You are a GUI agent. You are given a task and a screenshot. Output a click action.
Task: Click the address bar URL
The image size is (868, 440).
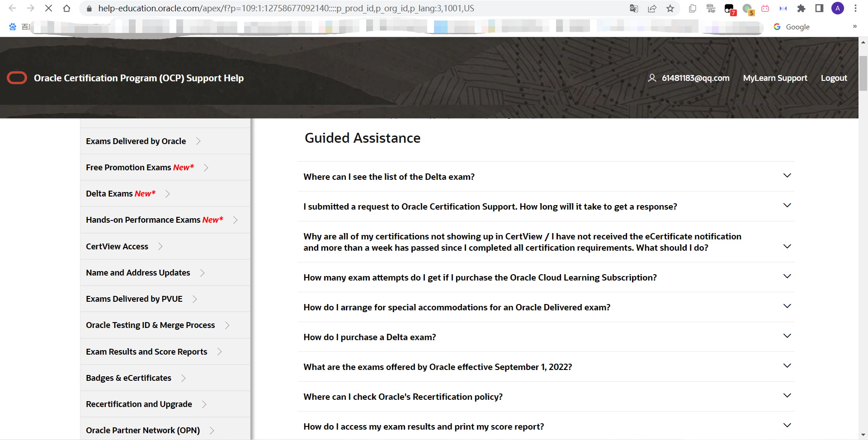(286, 9)
